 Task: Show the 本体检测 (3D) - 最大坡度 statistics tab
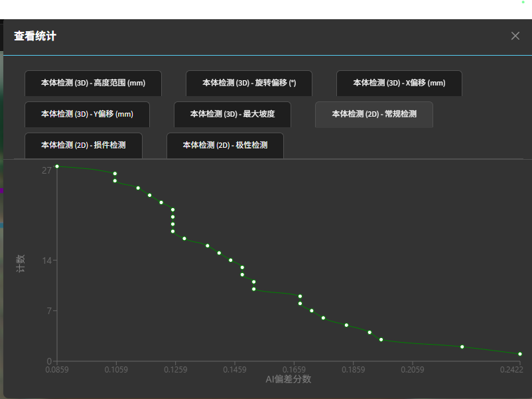click(232, 115)
